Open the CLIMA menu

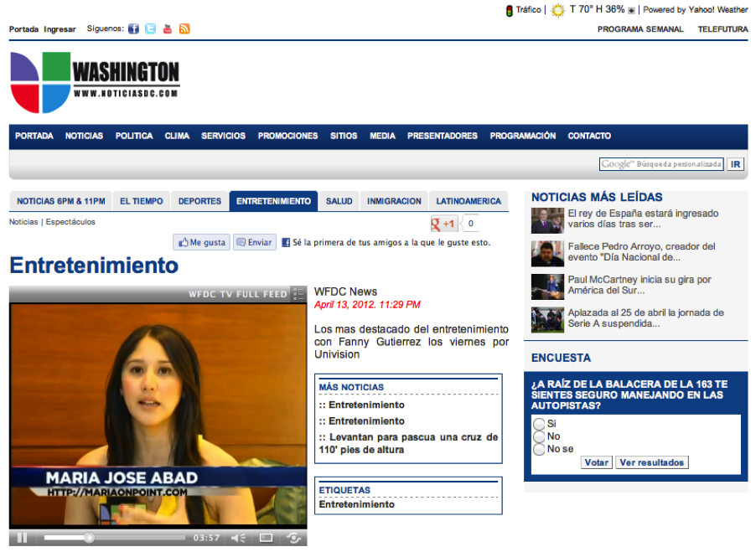click(177, 136)
